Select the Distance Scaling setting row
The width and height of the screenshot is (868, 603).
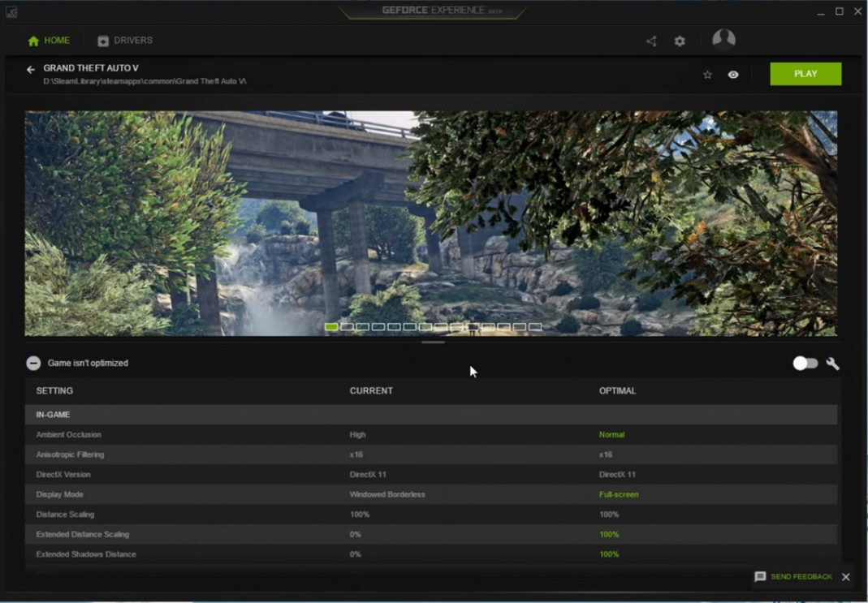430,514
